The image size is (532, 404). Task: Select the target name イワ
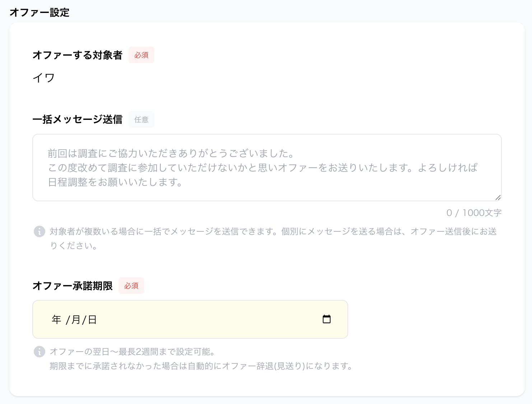pos(43,77)
